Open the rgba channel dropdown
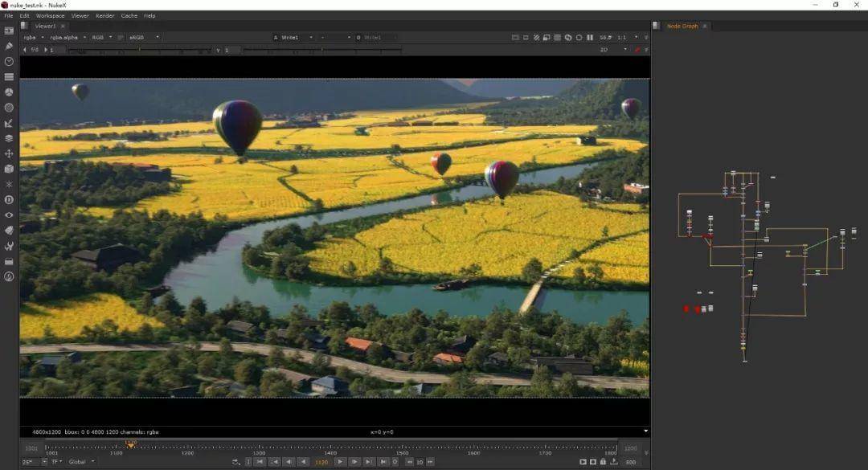 (x=33, y=37)
